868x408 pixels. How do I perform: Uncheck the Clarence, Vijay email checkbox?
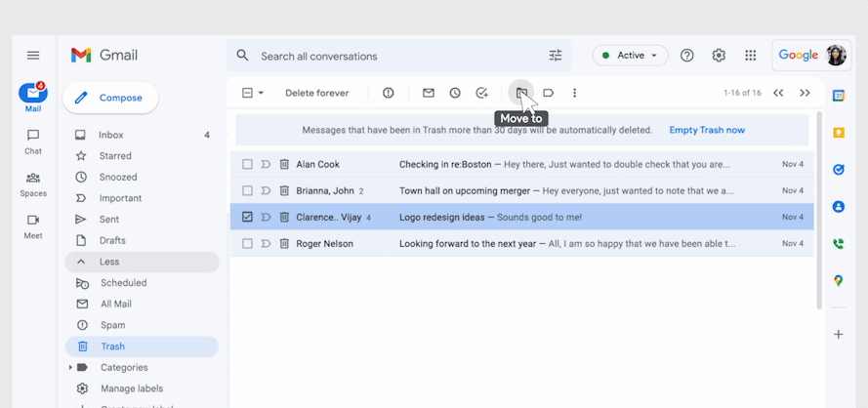click(247, 217)
